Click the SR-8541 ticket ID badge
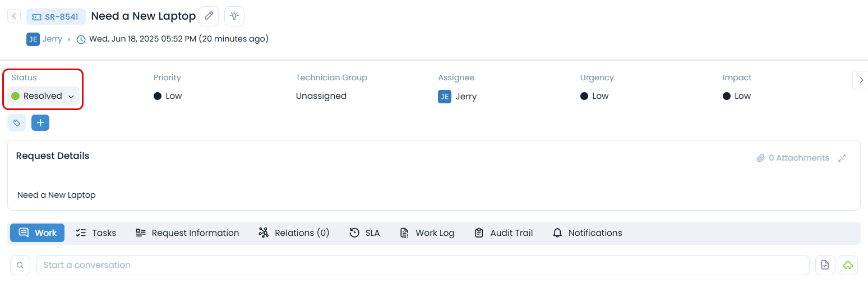 pyautogui.click(x=56, y=17)
